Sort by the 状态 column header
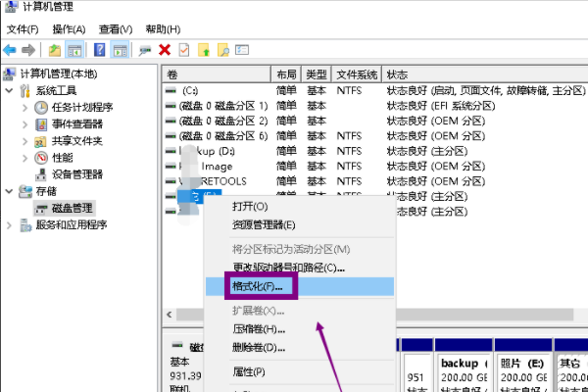588x392 pixels. tap(484, 74)
